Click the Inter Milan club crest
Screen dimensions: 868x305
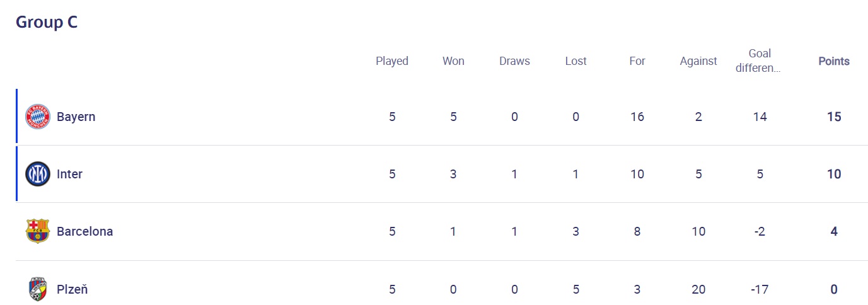[x=37, y=174]
